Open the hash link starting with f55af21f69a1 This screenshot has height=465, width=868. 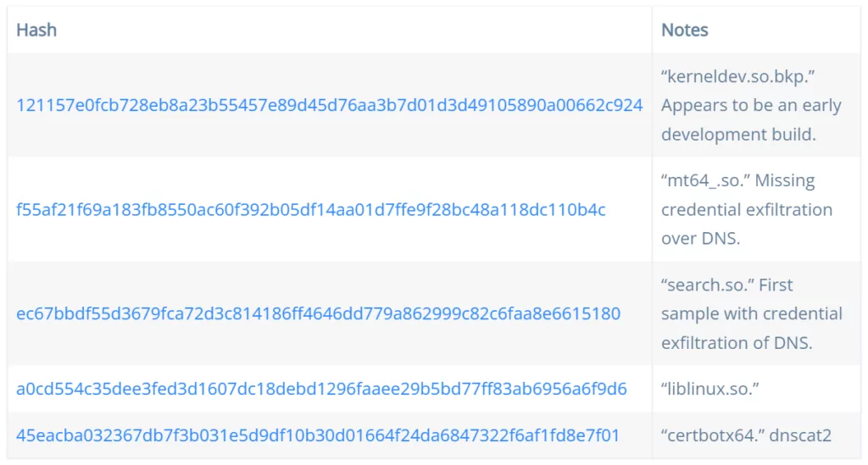[310, 209]
